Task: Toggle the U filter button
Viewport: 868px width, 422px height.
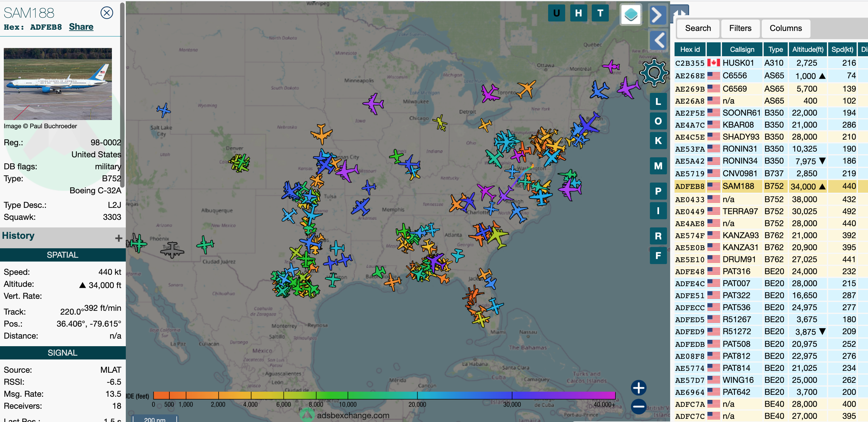Action: (556, 13)
